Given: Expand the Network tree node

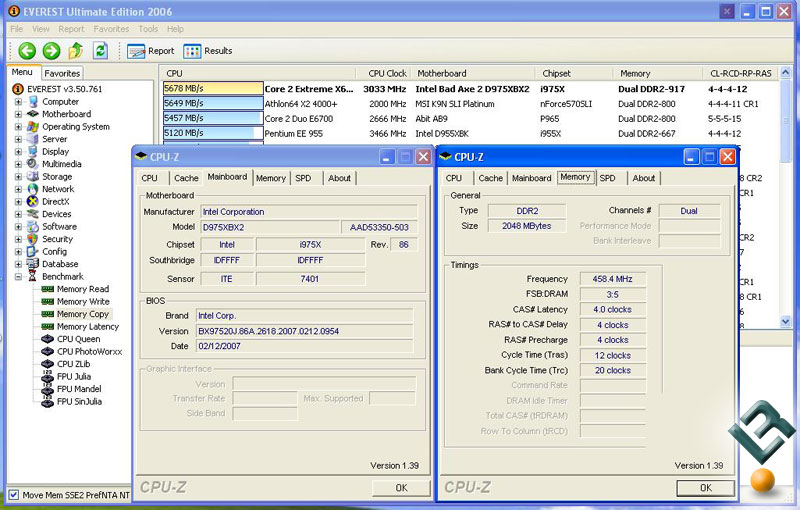Looking at the screenshot, I should [x=18, y=189].
